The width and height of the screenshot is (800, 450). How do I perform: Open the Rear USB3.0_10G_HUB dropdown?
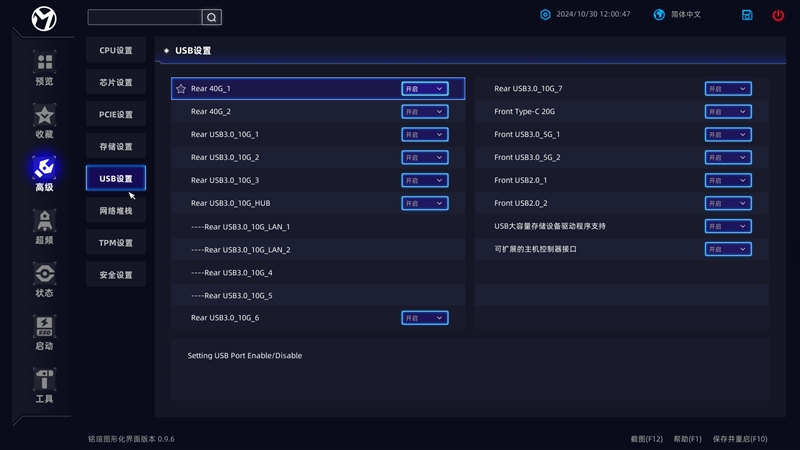[425, 203]
